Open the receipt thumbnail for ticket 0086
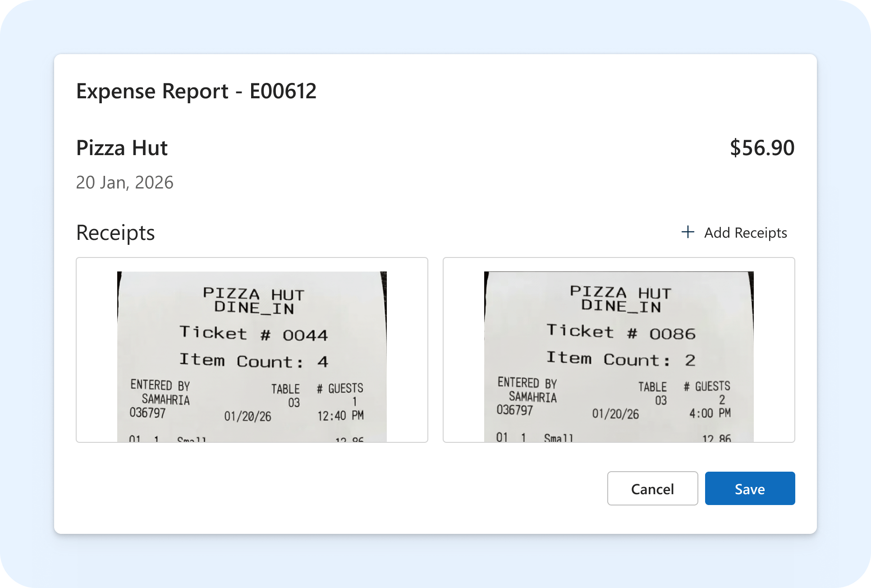This screenshot has width=871, height=588. (619, 350)
